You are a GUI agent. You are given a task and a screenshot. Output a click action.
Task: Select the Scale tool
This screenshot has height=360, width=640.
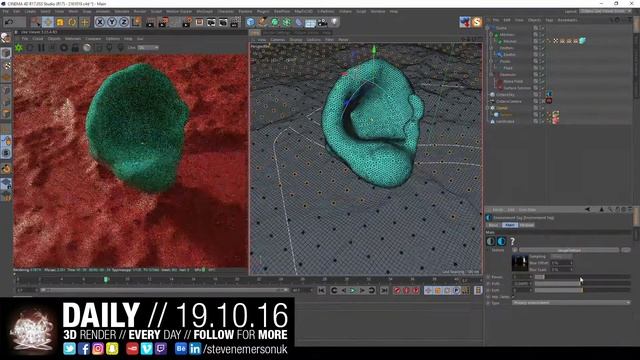(60, 22)
